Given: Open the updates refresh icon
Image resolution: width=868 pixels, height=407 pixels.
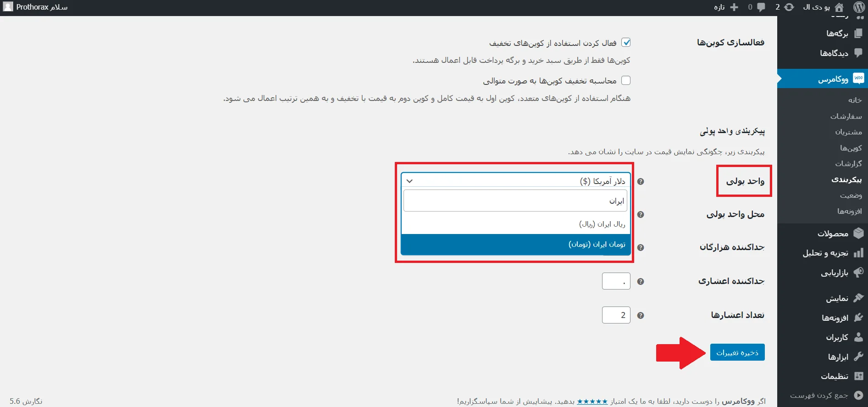Looking at the screenshot, I should pos(789,7).
